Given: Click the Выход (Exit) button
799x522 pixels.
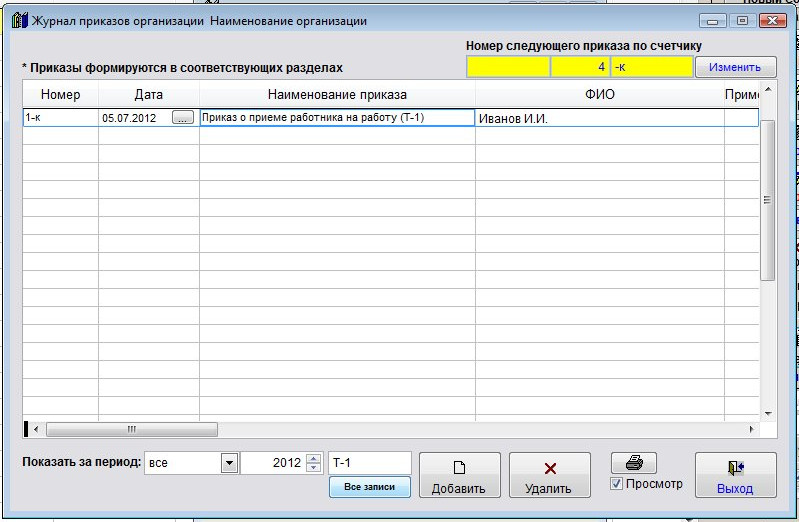Looking at the screenshot, I should [736, 475].
